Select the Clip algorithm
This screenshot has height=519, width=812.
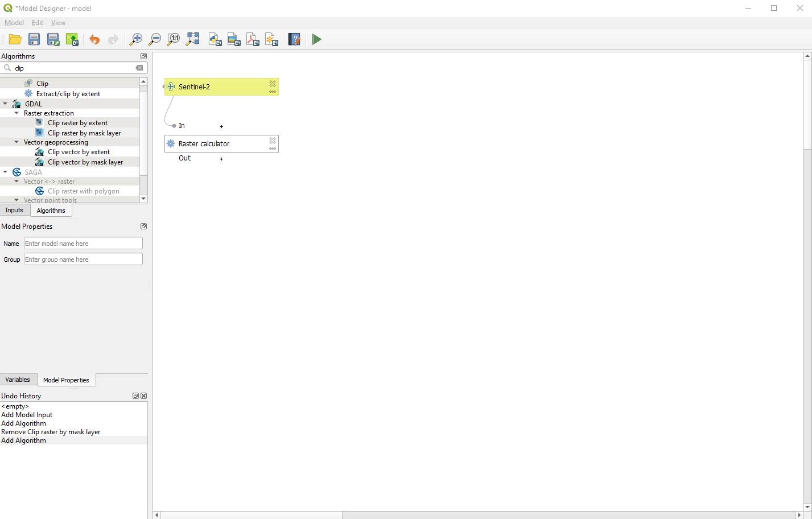(42, 84)
